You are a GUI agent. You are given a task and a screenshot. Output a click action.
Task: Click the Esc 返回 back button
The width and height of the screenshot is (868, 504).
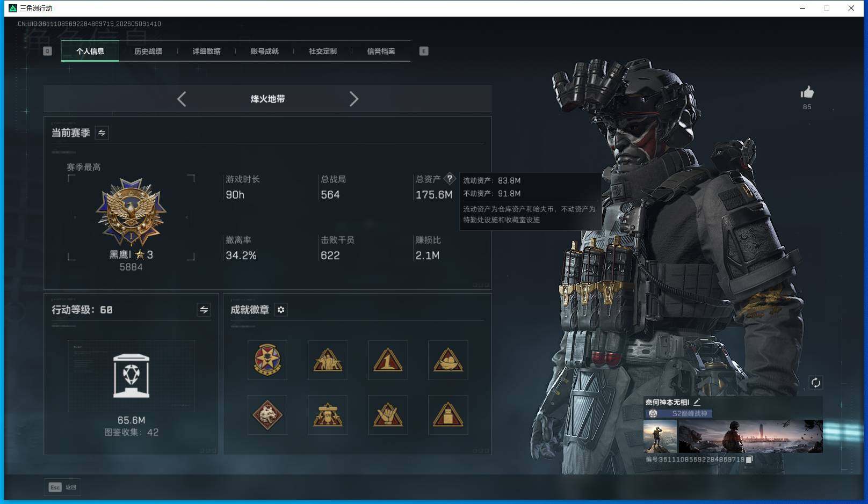pyautogui.click(x=62, y=487)
